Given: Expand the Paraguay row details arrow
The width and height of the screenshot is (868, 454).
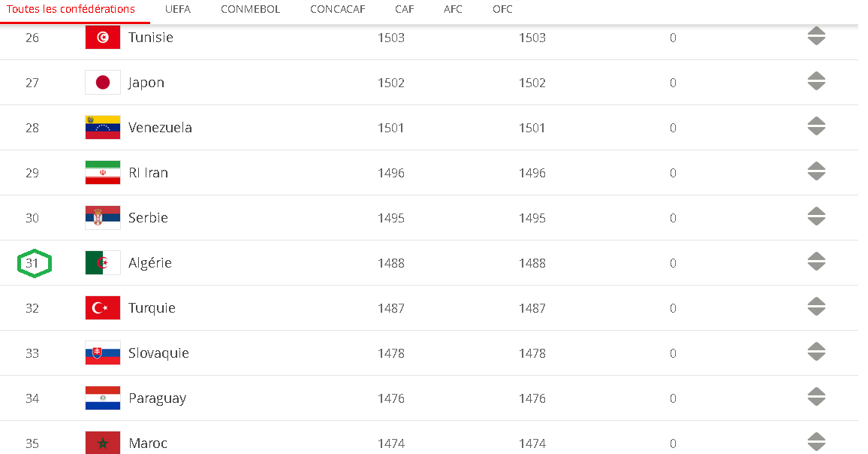Looking at the screenshot, I should [816, 397].
